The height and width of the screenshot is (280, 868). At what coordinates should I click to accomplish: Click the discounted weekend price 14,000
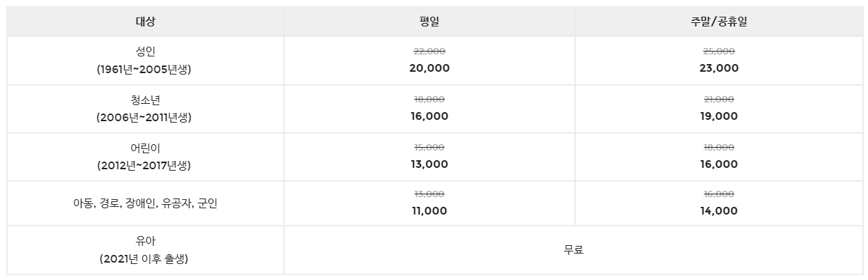click(719, 211)
